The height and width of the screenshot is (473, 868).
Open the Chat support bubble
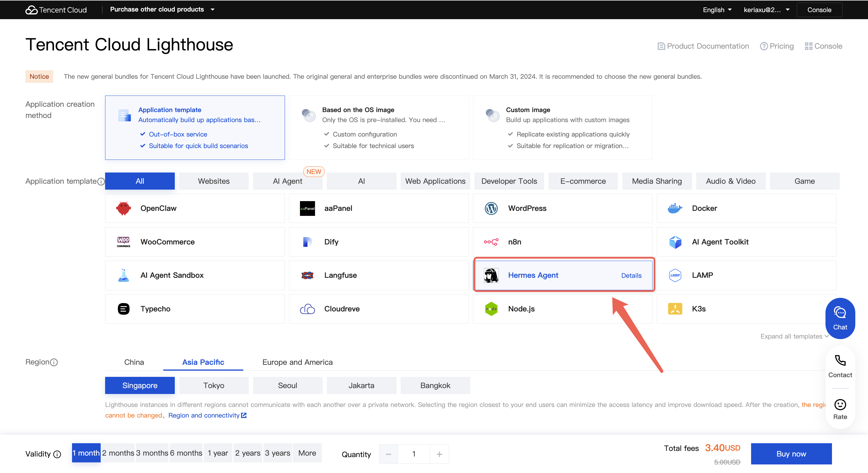839,318
